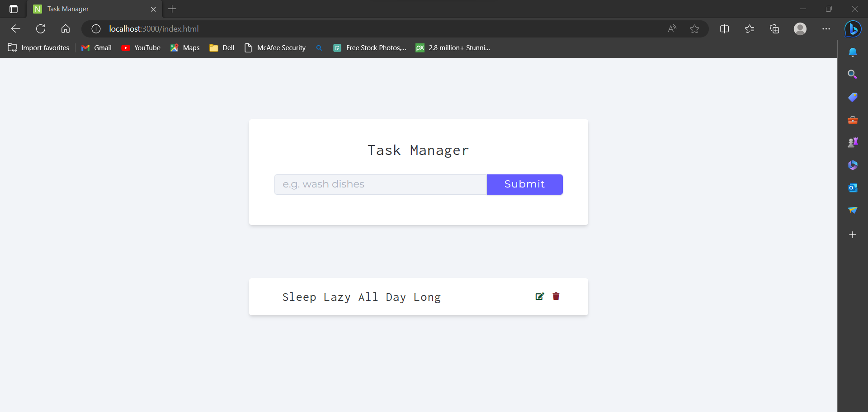Image resolution: width=868 pixels, height=412 pixels.
Task: Open the magnifier search bookmark
Action: click(x=319, y=48)
